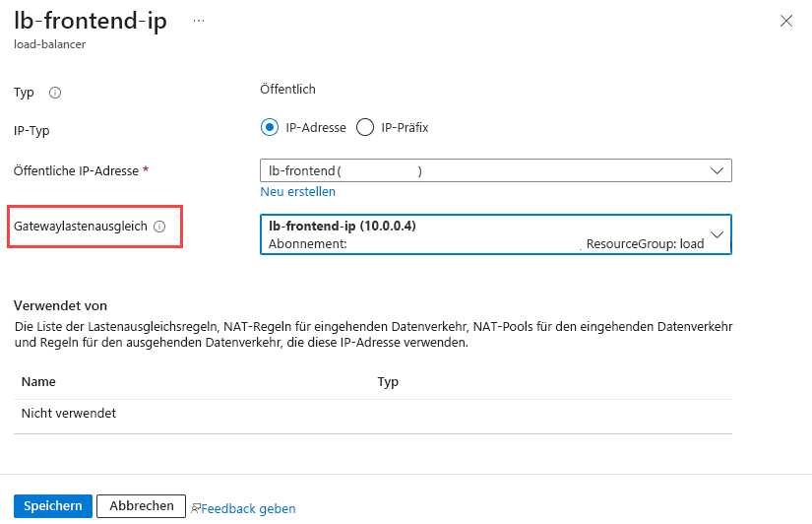Click the Gatewaylastenausgleich label
This screenshot has height=524, width=812.
(81, 227)
